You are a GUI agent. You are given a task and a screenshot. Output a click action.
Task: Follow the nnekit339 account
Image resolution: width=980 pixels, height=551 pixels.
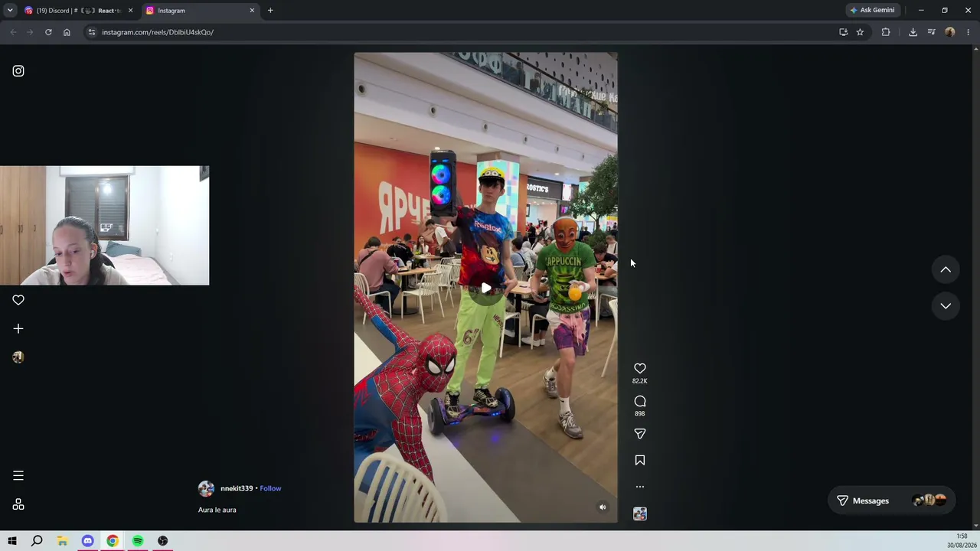pyautogui.click(x=270, y=488)
